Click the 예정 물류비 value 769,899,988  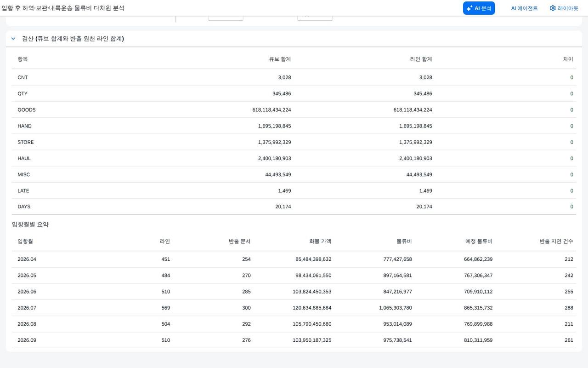pos(478,324)
